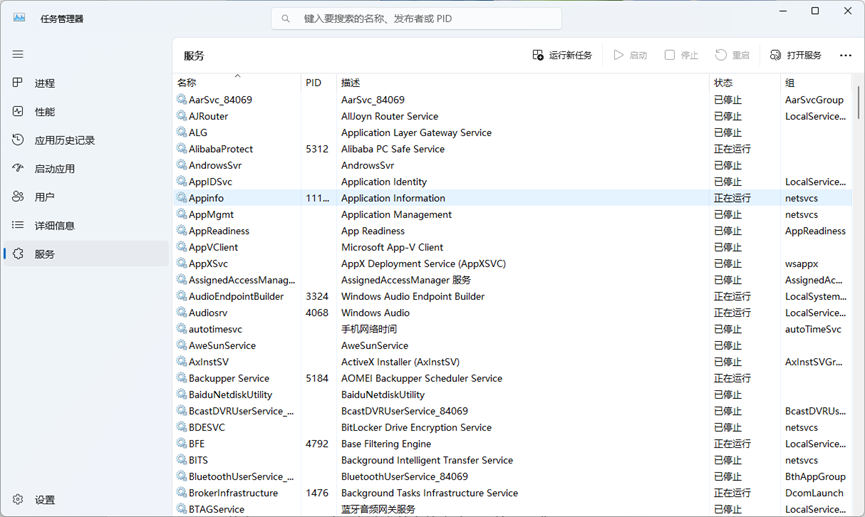Click the search magnifier icon
The height and width of the screenshot is (517, 865).
[x=286, y=19]
